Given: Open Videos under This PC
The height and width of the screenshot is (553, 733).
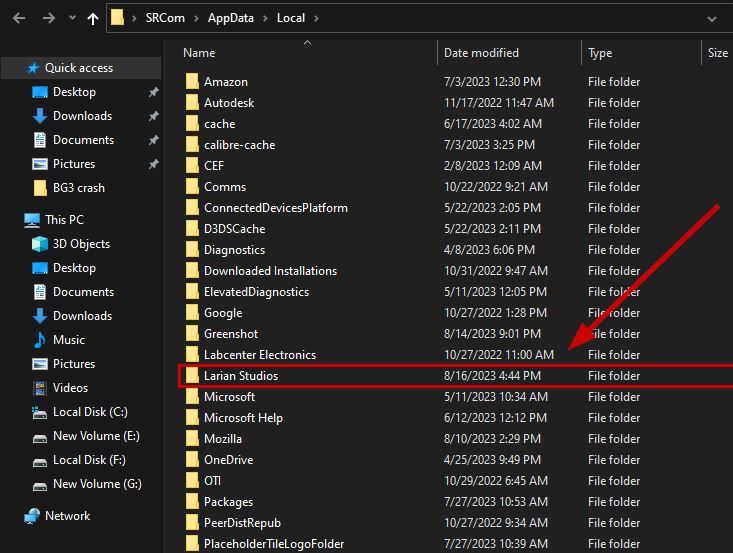Looking at the screenshot, I should (x=70, y=388).
